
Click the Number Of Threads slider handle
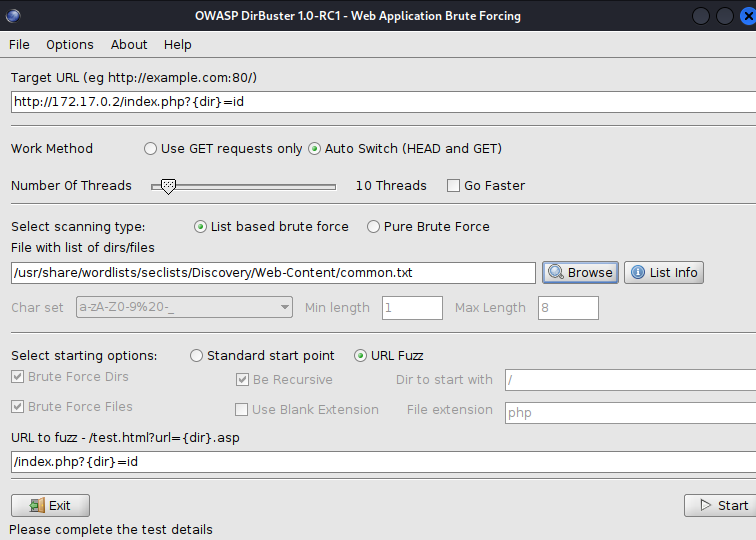point(169,186)
